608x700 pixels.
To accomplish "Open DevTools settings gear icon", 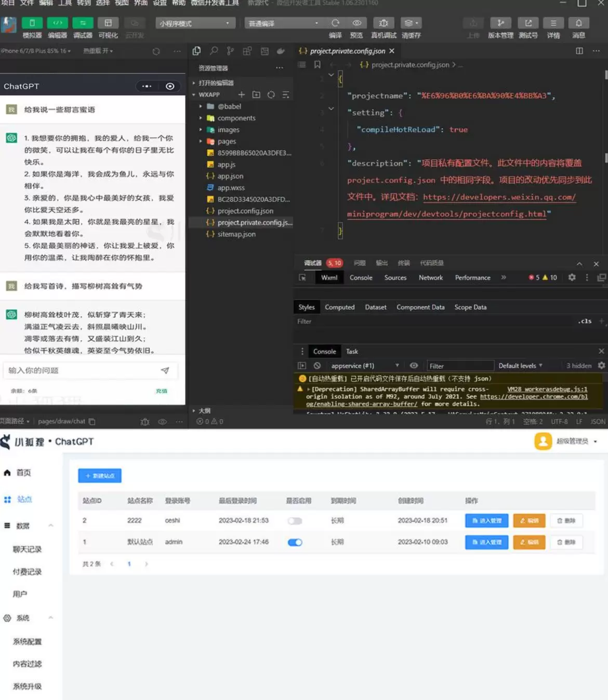I will point(572,277).
